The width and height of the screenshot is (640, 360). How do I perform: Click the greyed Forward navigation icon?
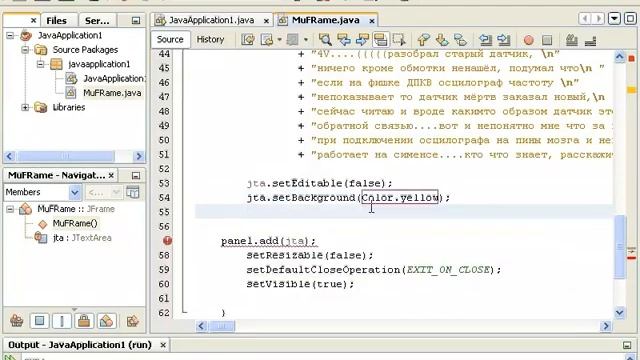coord(293,40)
